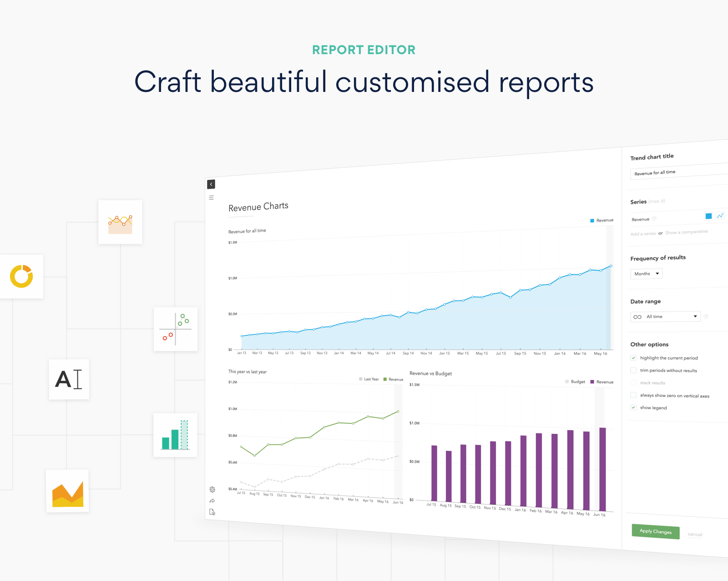The image size is (728, 581).
Task: Click Budget legend entry
Action: (575, 382)
